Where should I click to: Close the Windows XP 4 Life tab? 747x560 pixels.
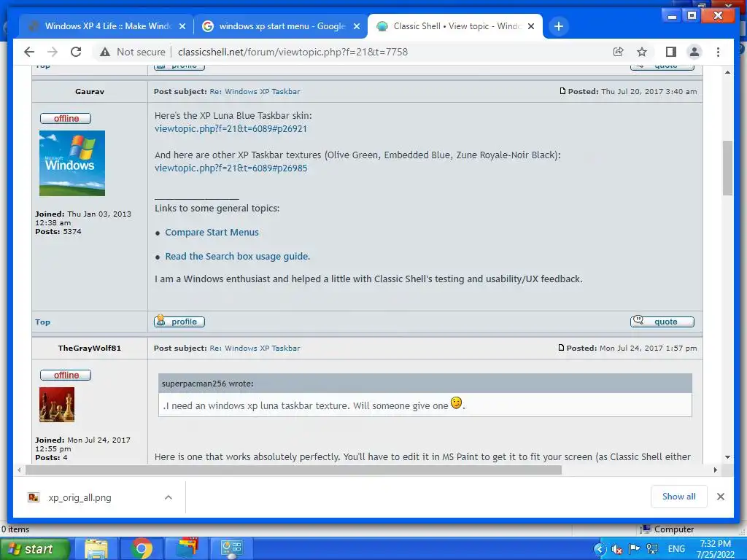(x=182, y=26)
